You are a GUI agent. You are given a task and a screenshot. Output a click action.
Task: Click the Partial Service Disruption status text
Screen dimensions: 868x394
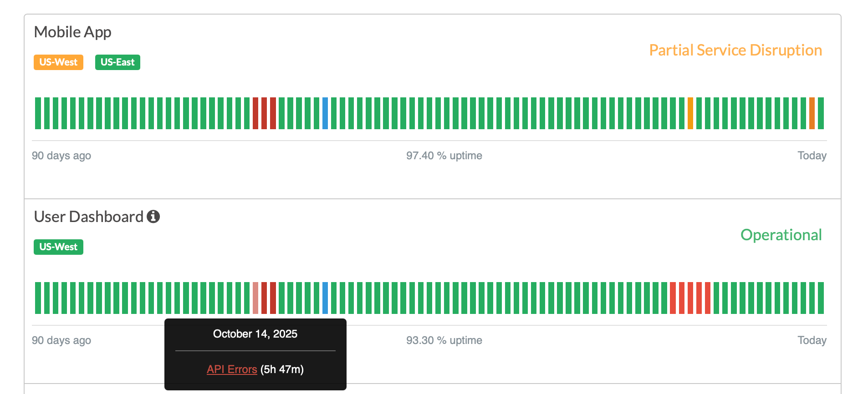click(735, 50)
